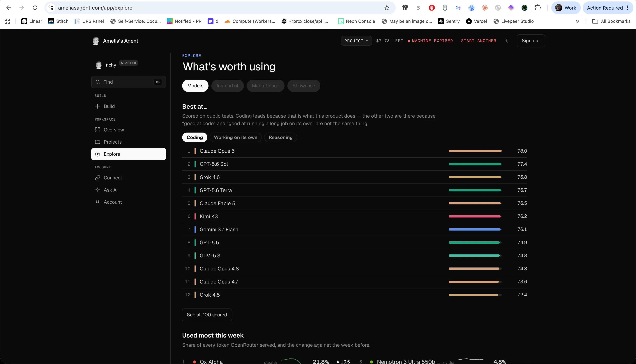Open the PROJECT dropdown

(x=356, y=41)
